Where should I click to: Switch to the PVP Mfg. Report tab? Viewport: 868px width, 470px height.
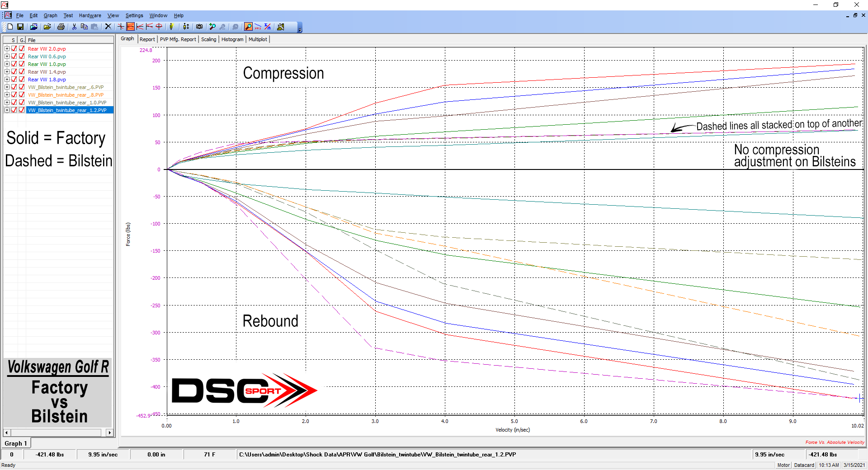click(x=178, y=39)
